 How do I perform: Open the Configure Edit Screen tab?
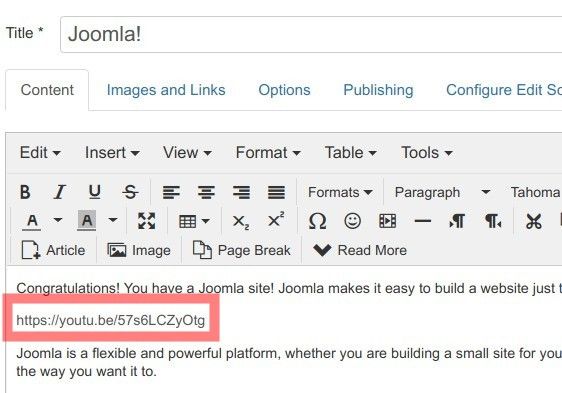504,90
